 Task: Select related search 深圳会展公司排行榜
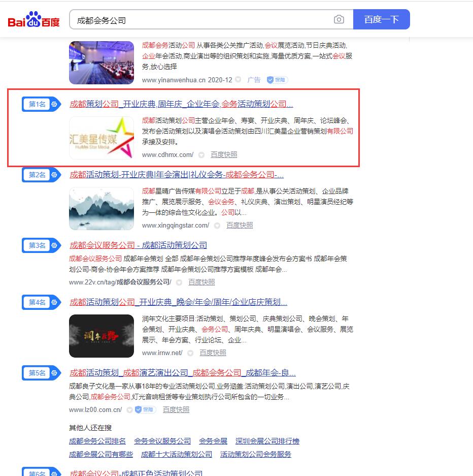point(267,441)
